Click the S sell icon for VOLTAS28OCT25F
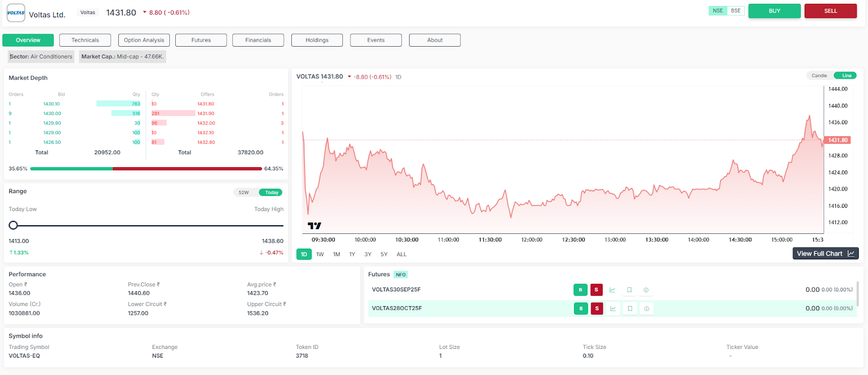The width and height of the screenshot is (868, 375). tap(597, 309)
